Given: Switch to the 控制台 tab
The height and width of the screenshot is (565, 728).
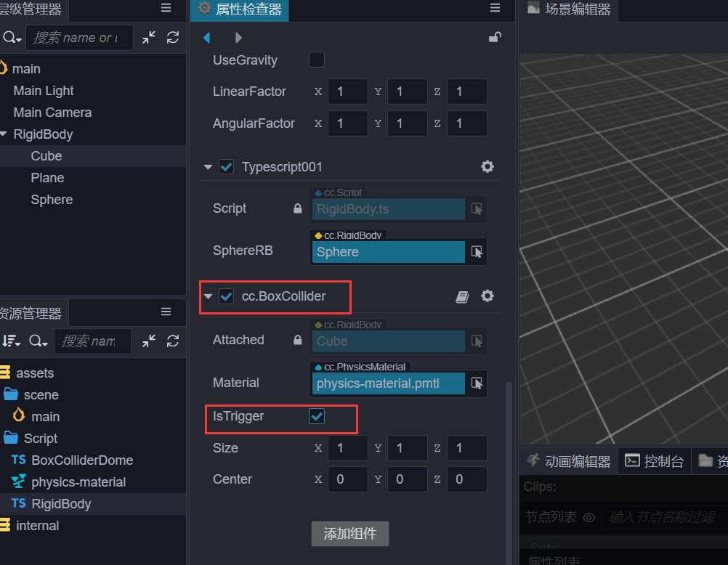Looking at the screenshot, I should (653, 460).
